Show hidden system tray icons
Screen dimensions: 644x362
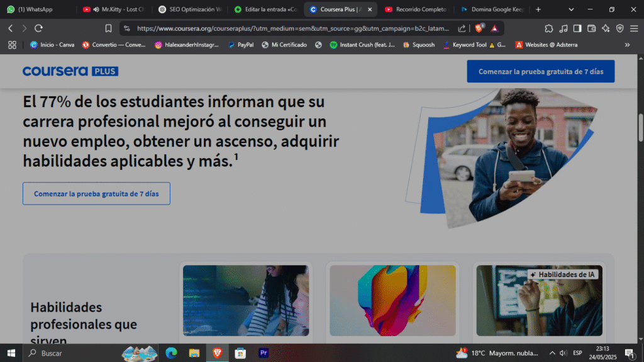pos(552,353)
